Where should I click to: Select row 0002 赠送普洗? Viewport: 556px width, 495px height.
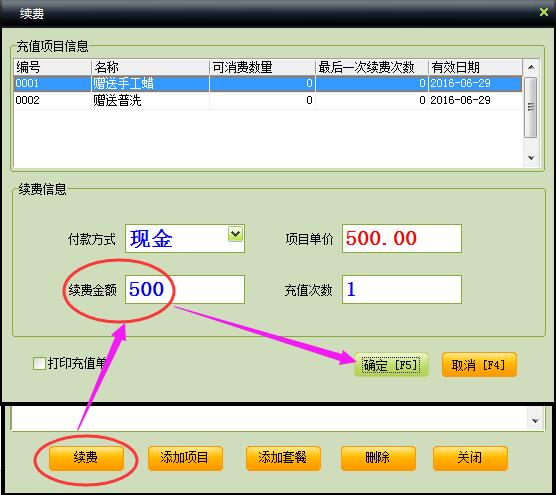tap(268, 100)
